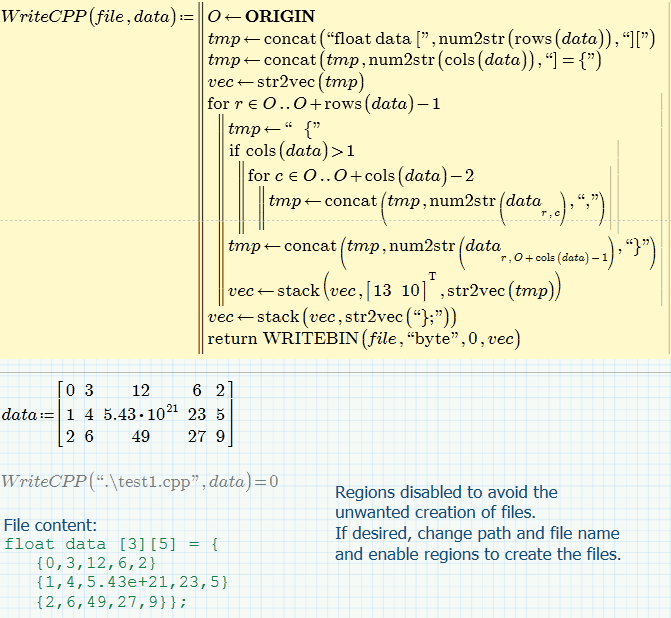Click the 'for r ∈ O..O+rows(data)−1' loop line
Screen dimensions: 671x618
coord(324,104)
